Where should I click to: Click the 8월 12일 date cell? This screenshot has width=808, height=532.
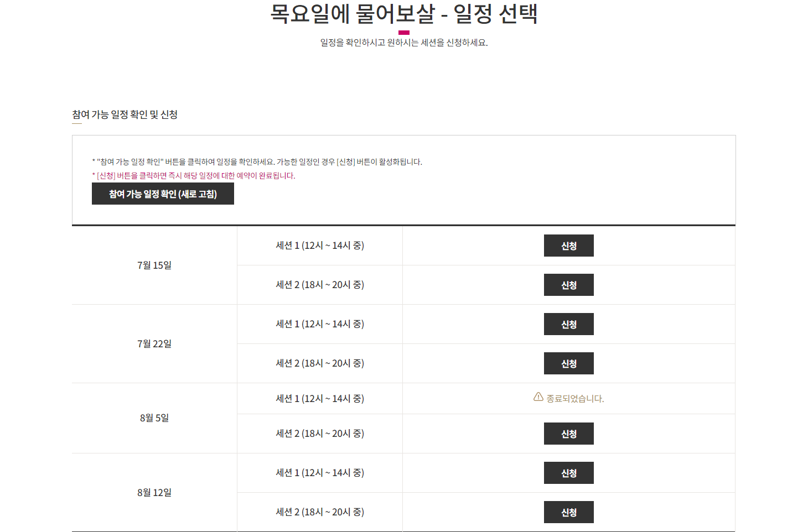[154, 493]
